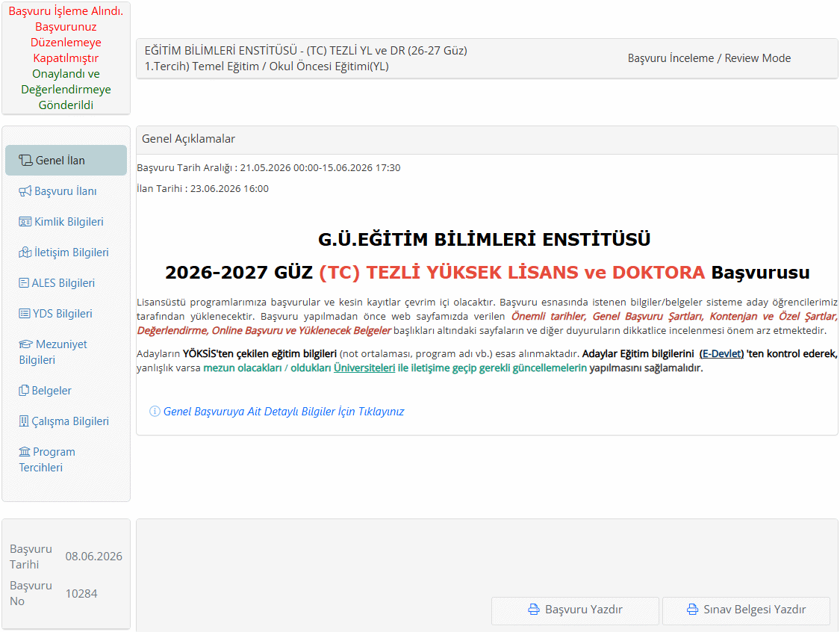
Task: Click the printer icon on Başvuru Yazdır
Action: pos(534,610)
